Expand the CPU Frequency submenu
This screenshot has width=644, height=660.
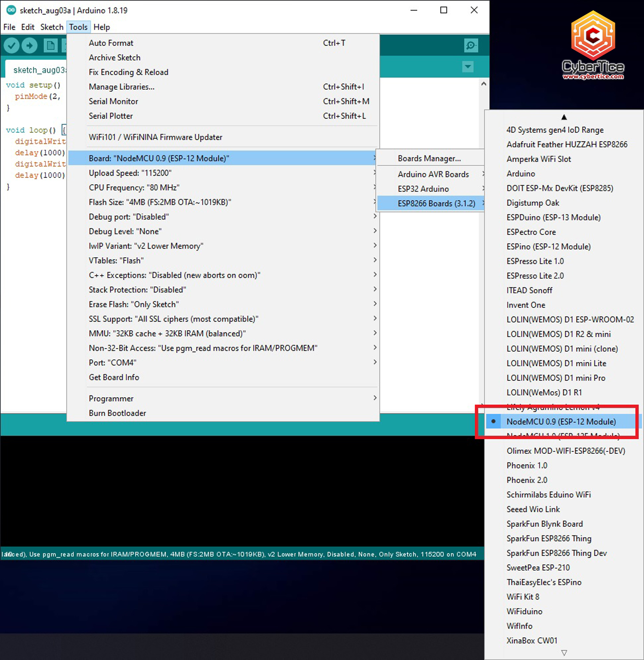tap(134, 188)
